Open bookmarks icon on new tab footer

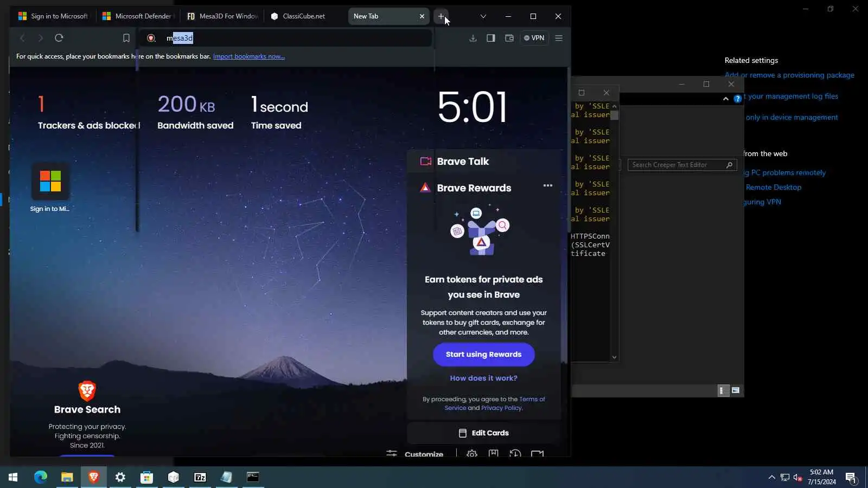(x=494, y=454)
